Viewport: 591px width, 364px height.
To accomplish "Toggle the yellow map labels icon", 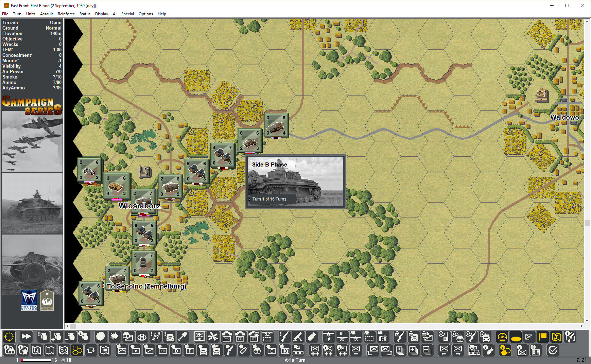I will (x=556, y=337).
